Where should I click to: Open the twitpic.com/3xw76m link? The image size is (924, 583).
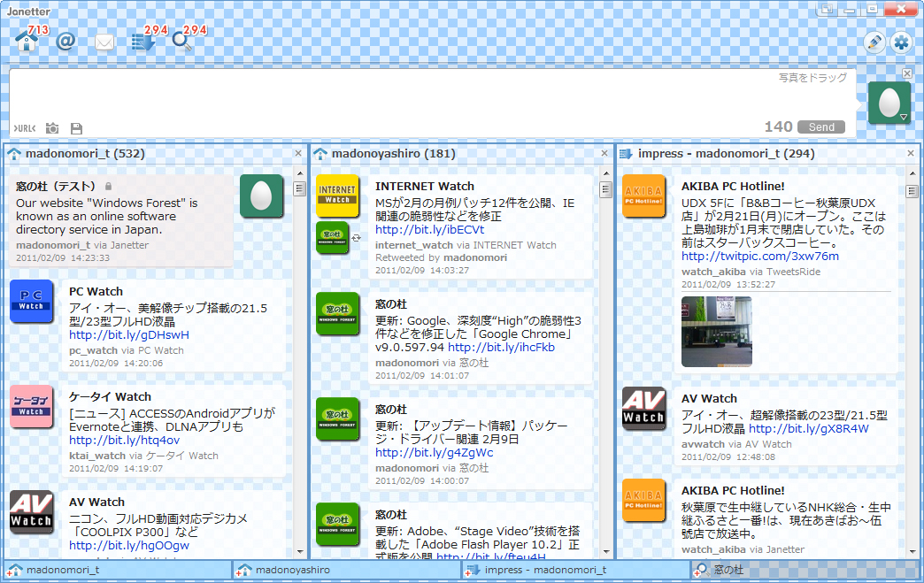click(x=760, y=257)
